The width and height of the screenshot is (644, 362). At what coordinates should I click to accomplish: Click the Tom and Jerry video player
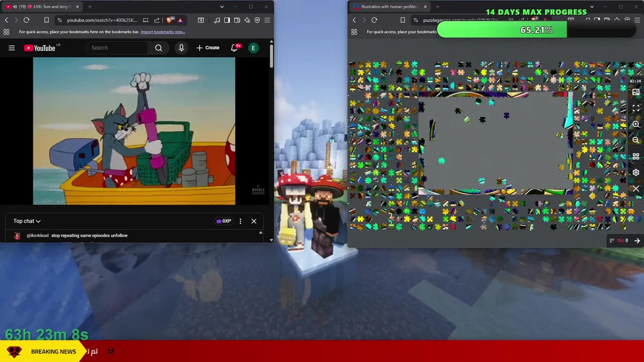coord(134,131)
